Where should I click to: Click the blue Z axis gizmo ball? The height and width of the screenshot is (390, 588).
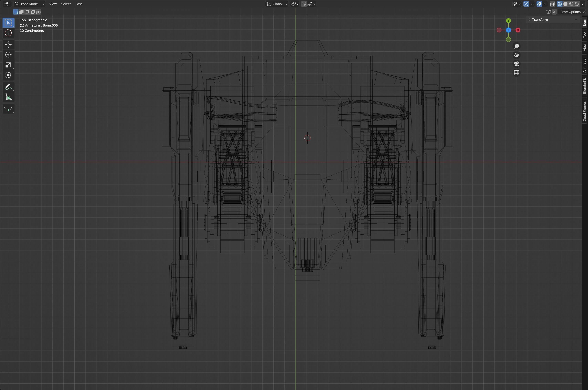[x=509, y=30]
